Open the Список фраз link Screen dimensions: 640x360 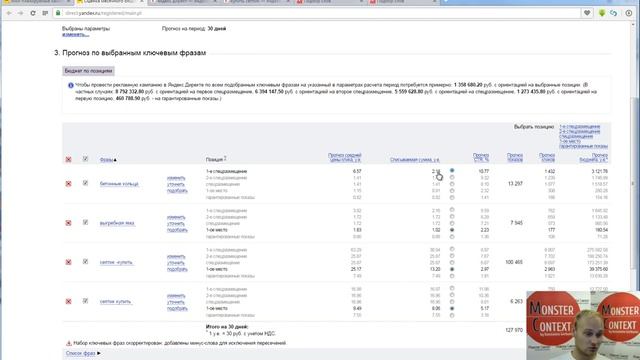[80, 353]
